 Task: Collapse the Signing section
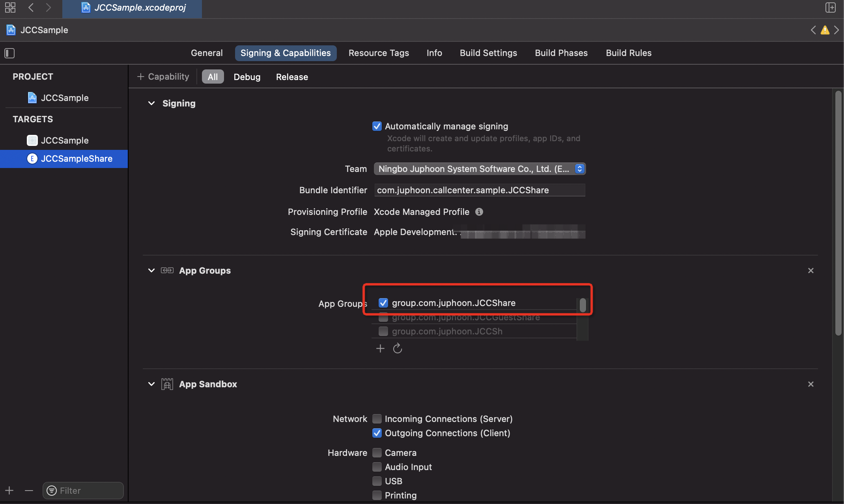point(151,103)
